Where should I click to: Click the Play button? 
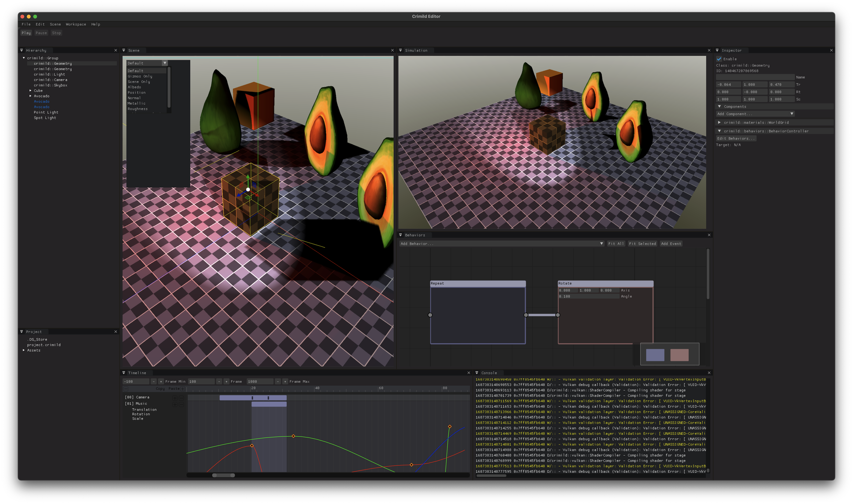26,33
